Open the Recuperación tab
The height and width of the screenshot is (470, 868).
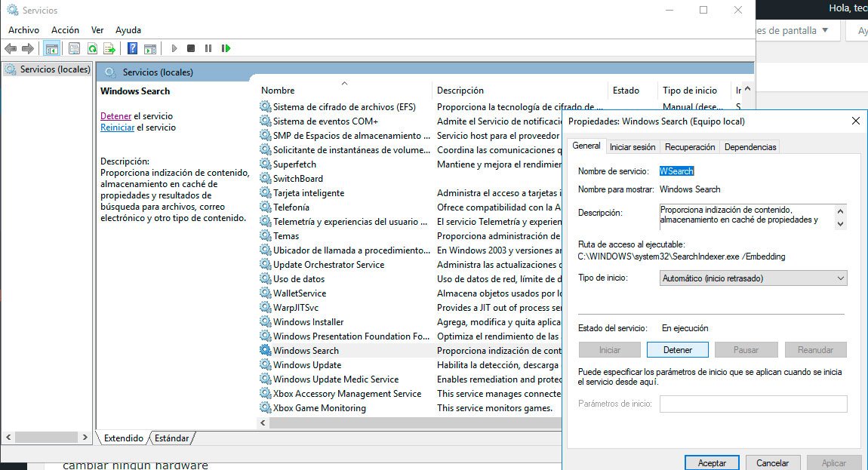690,146
